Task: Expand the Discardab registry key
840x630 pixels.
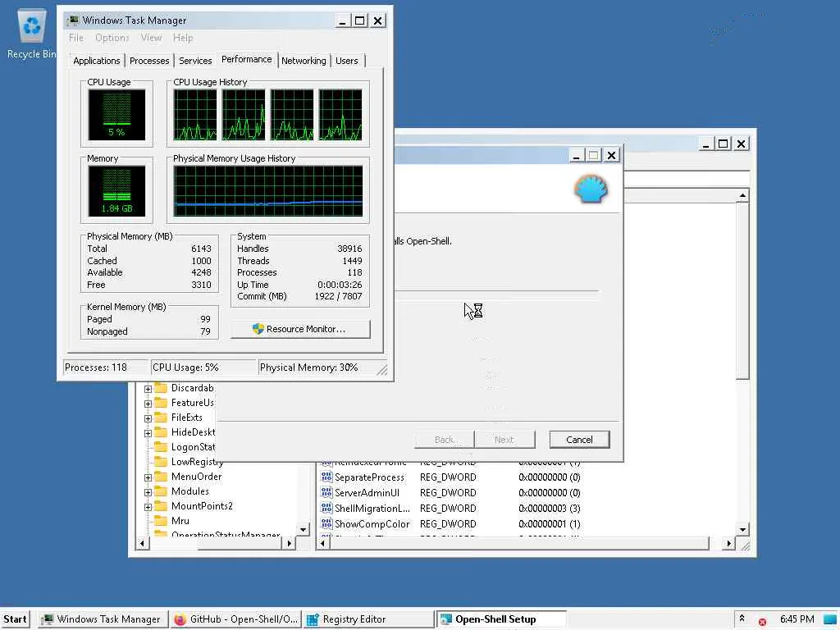Action: [148, 389]
